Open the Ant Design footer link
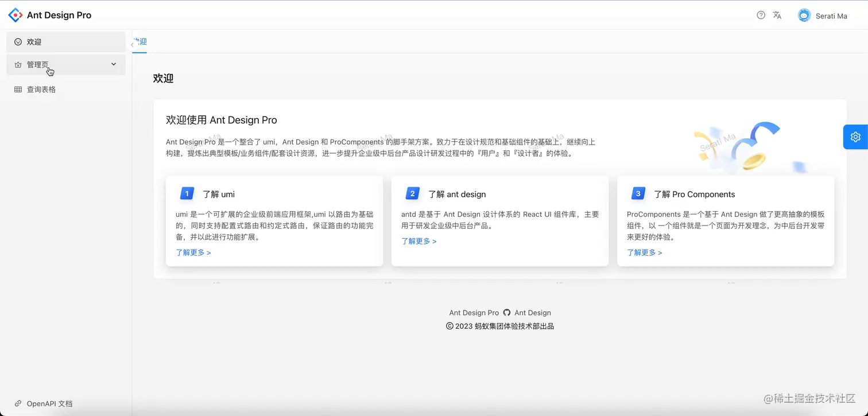868x416 pixels. [x=533, y=312]
